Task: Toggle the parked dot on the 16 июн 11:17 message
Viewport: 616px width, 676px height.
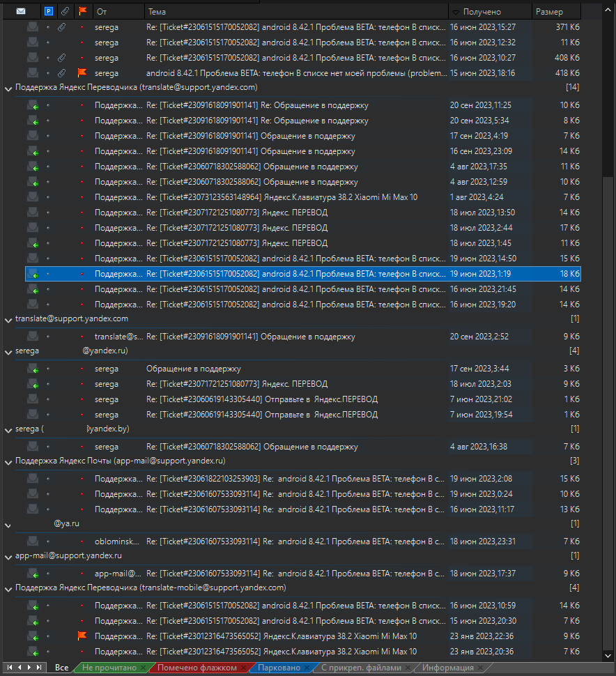Action: pos(48,509)
